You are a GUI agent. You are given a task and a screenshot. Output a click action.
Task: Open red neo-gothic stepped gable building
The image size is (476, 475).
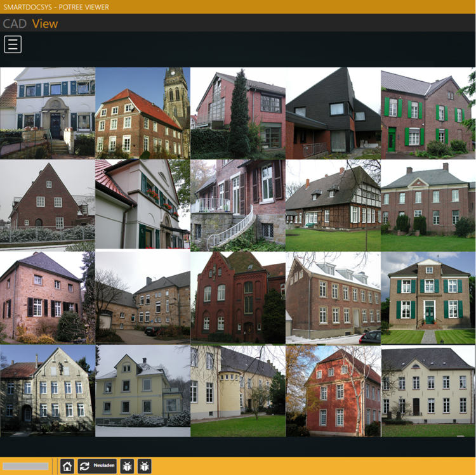click(x=238, y=298)
